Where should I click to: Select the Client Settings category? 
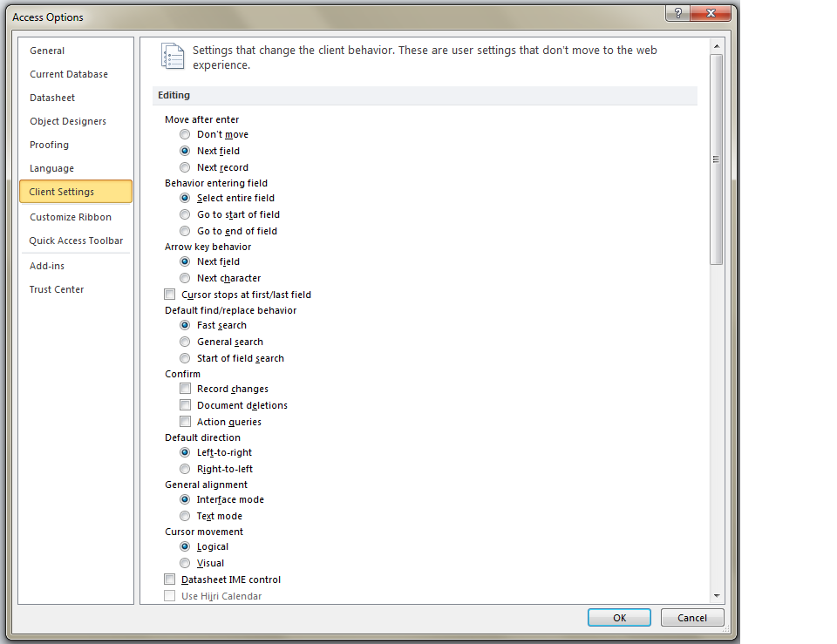pyautogui.click(x=76, y=192)
